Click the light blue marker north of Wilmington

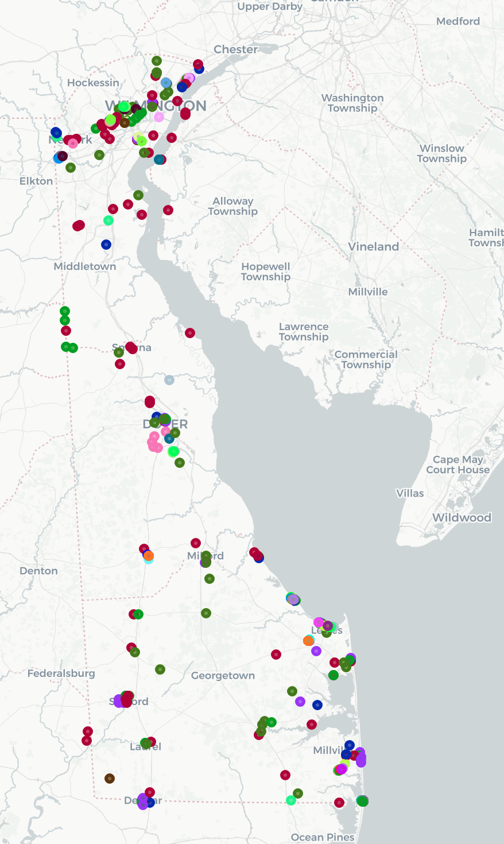click(x=166, y=83)
